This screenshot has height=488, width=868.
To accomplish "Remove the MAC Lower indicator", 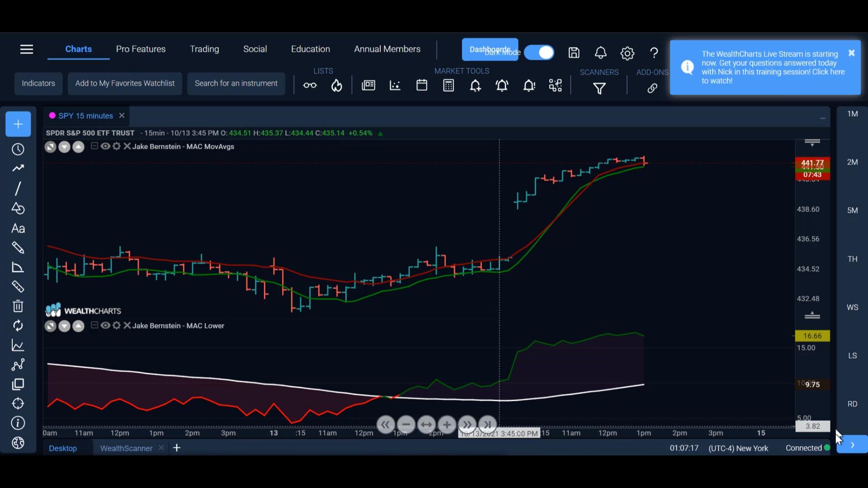I will 127,325.
